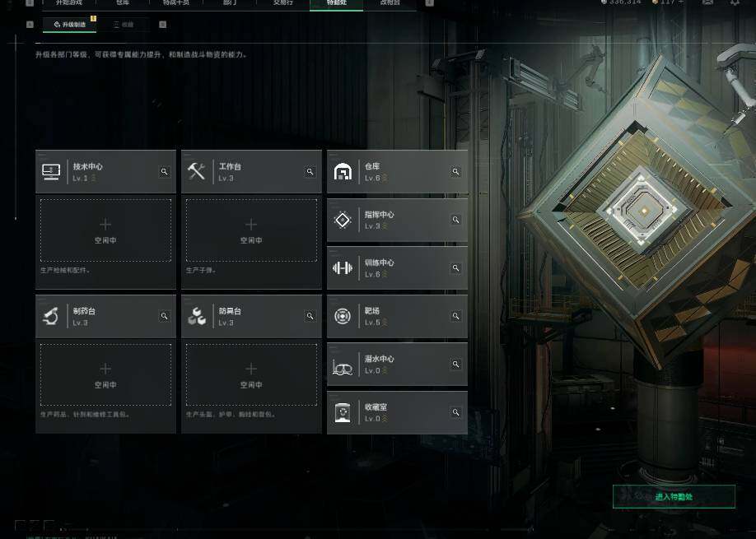Screen dimensions: 756x539
Task: Click the Lv.3 label under 制药台
Action: point(80,323)
